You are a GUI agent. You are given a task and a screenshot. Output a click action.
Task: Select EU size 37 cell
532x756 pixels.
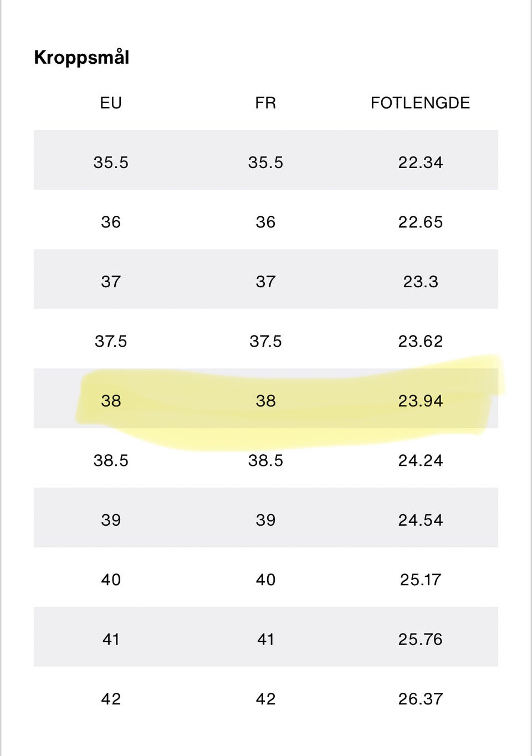(111, 282)
